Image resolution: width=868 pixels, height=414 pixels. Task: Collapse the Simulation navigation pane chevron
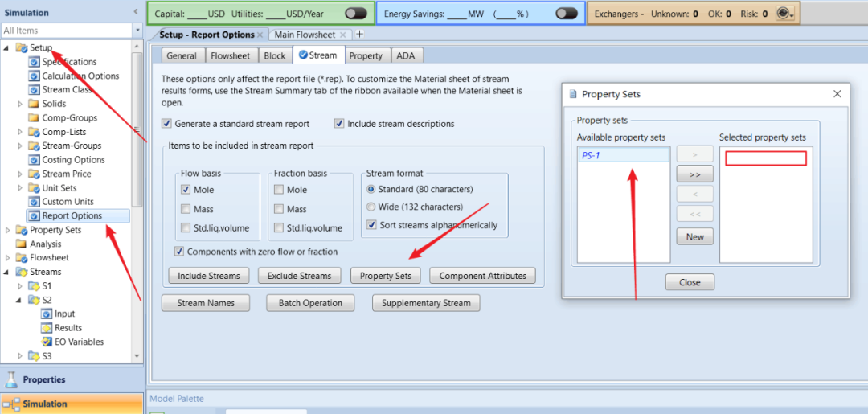136,12
